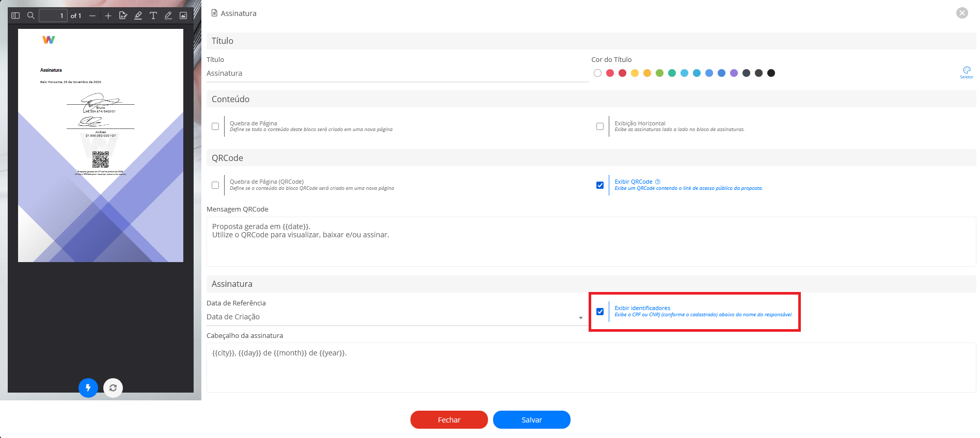Select the add image tool
The image size is (980, 438).
pos(183,15)
